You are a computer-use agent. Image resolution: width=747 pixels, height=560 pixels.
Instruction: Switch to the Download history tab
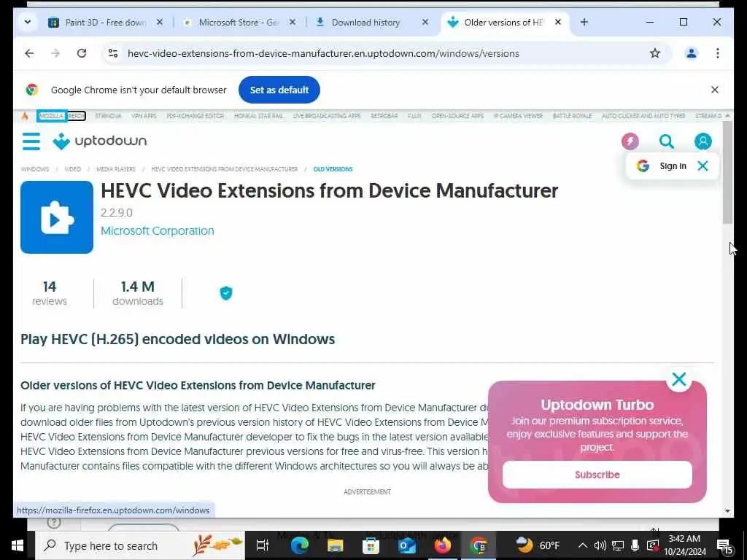(365, 23)
